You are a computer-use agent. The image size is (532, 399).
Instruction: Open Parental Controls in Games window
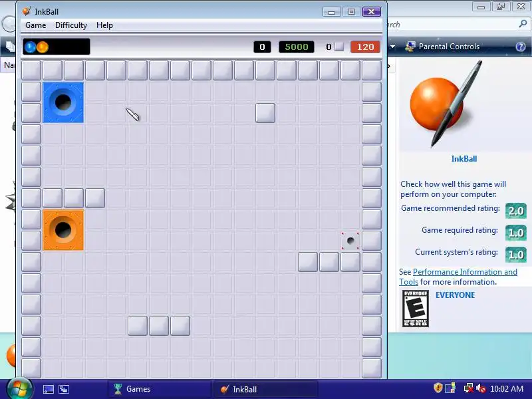(443, 47)
